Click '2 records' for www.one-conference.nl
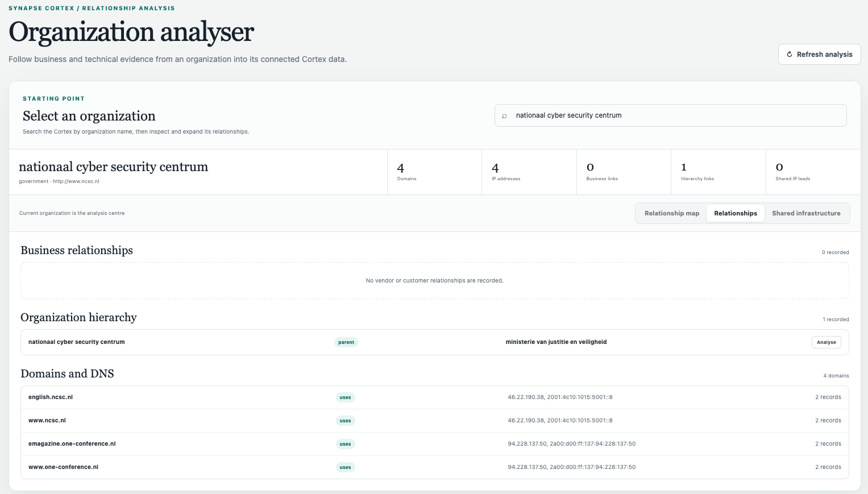 tap(828, 467)
